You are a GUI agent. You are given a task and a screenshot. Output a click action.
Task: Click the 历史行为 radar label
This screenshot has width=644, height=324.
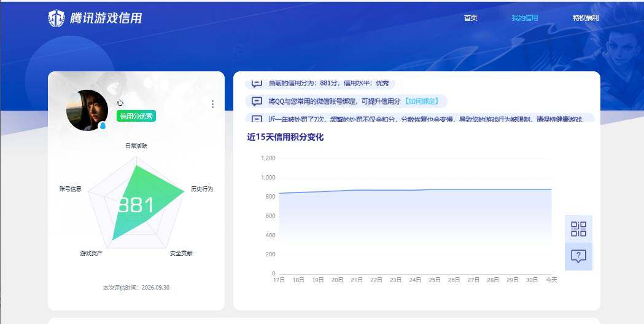coord(202,189)
